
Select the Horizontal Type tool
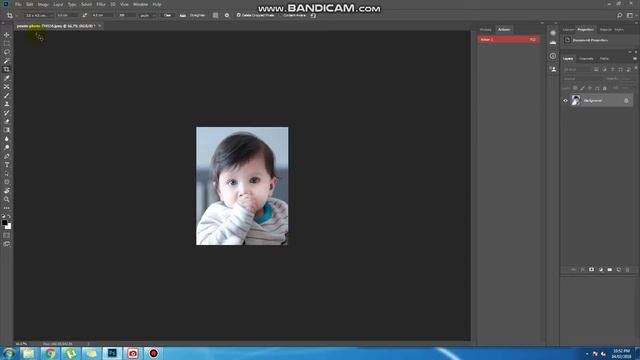tap(7, 165)
